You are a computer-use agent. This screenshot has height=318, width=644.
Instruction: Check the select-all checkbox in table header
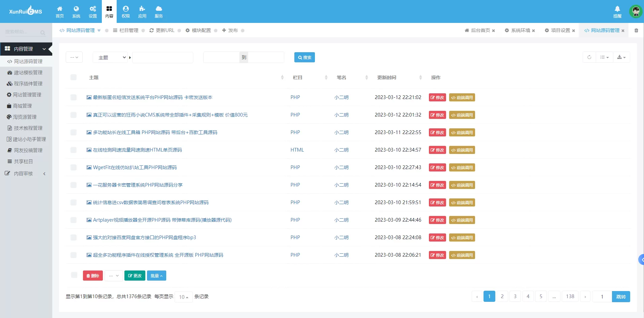coord(74,77)
